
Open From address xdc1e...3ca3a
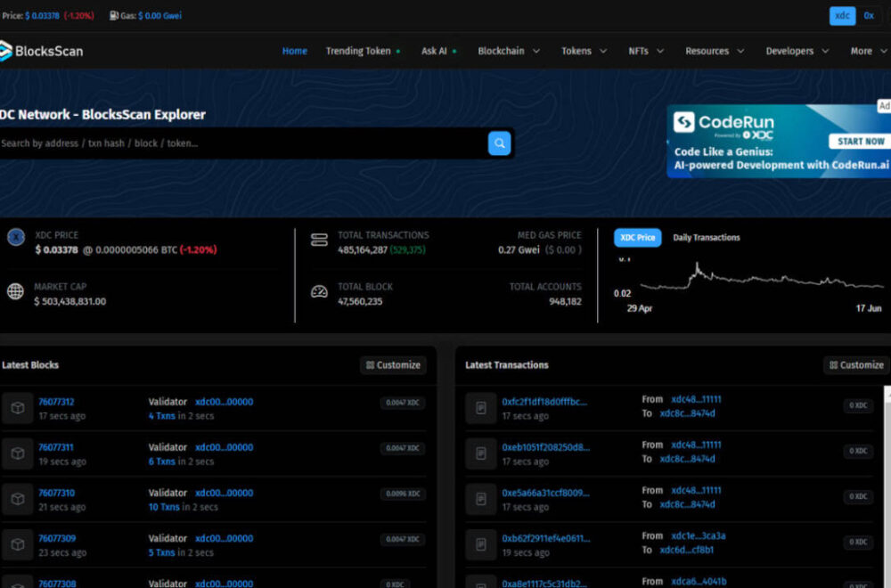click(699, 535)
